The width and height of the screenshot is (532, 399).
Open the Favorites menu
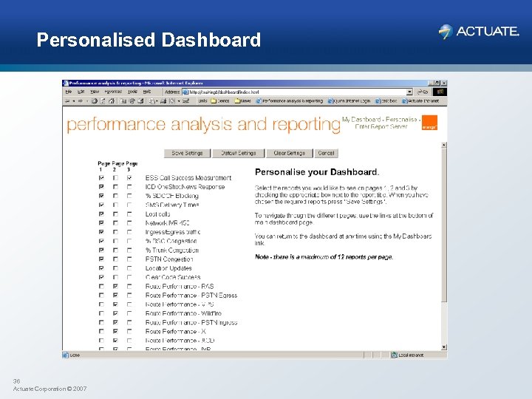[113, 92]
